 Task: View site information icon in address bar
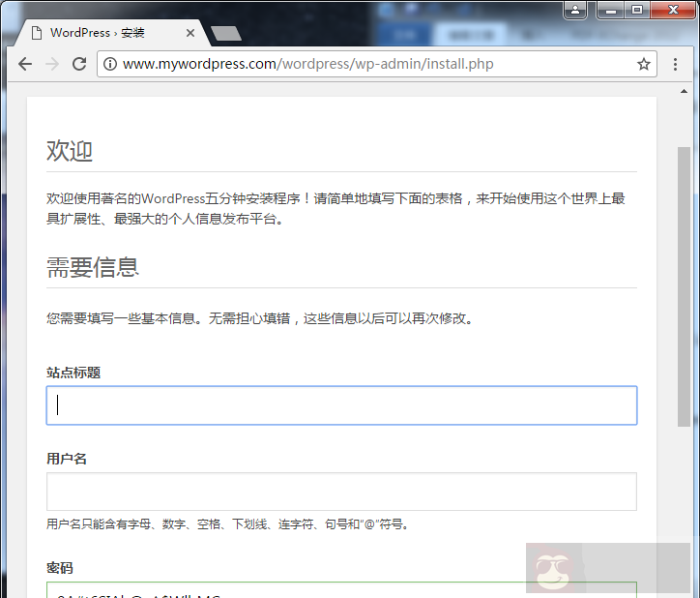[x=110, y=65]
